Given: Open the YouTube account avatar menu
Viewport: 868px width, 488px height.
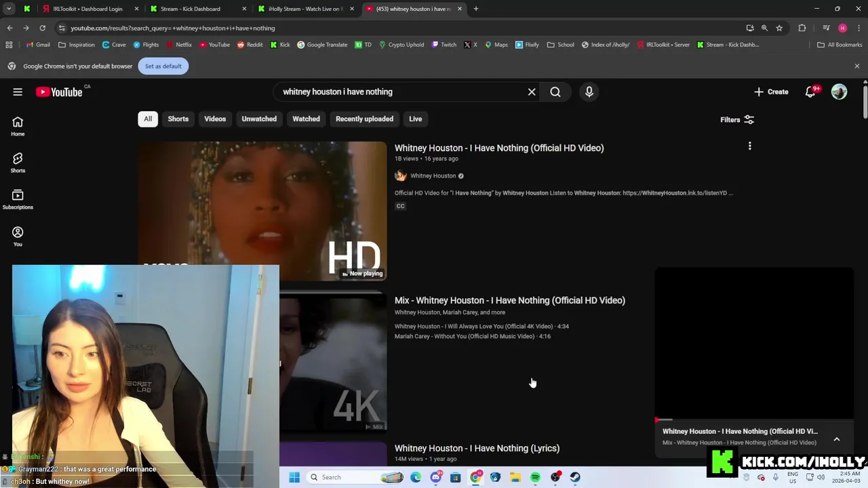Looking at the screenshot, I should pos(840,92).
